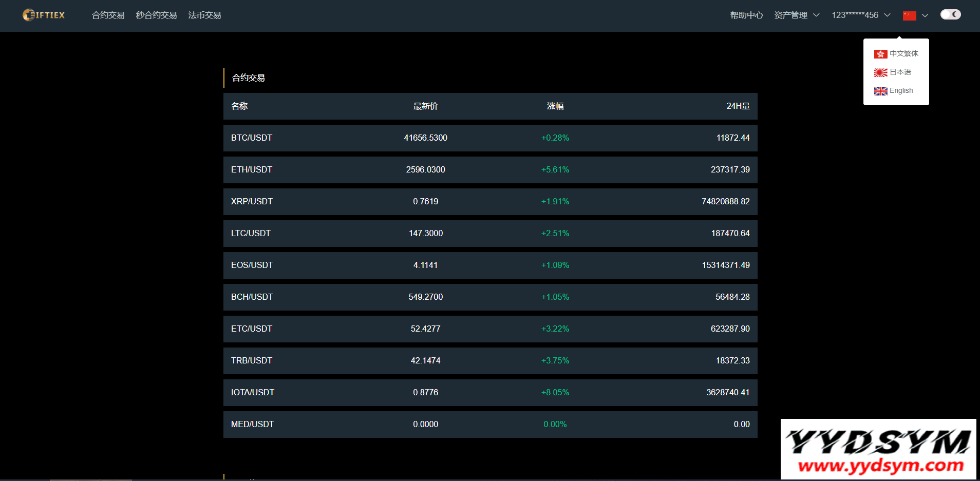This screenshot has height=481, width=980.
Task: Click the 涨幅 column header
Action: tap(555, 106)
